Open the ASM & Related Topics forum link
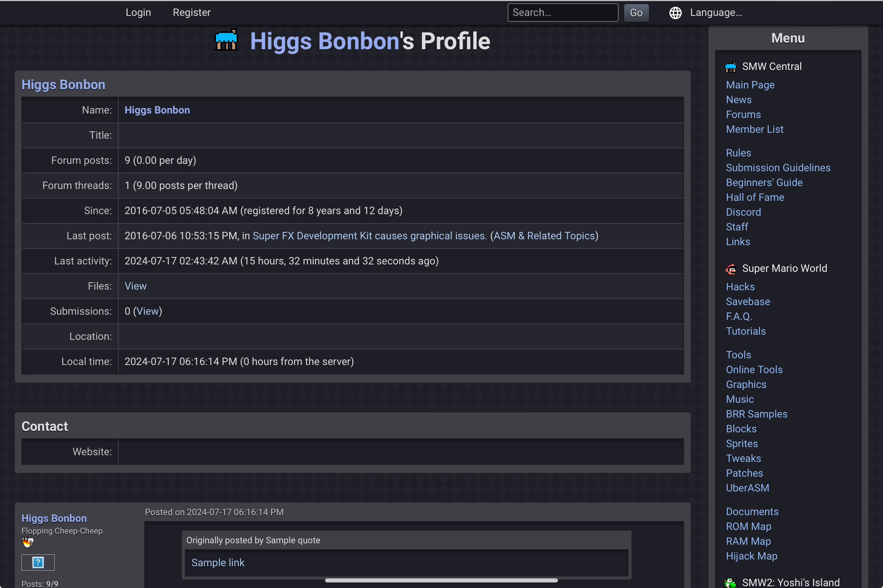The height and width of the screenshot is (588, 883). tap(544, 236)
